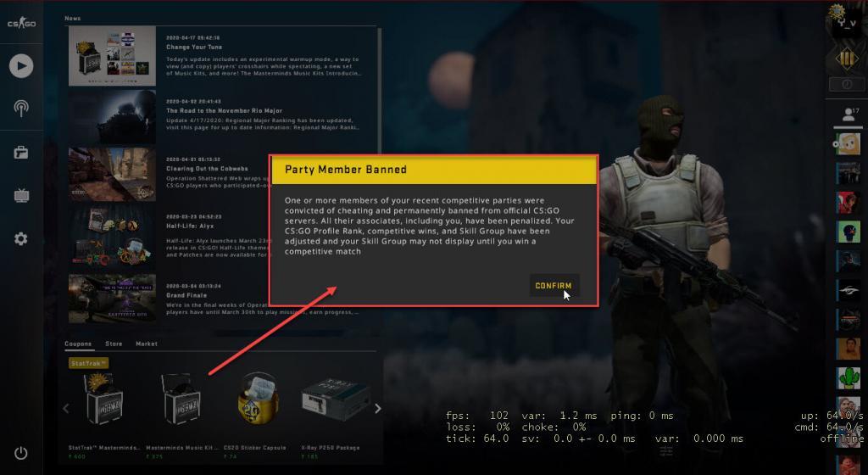
Task: Click the CS:GO logo home icon
Action: coord(21,23)
